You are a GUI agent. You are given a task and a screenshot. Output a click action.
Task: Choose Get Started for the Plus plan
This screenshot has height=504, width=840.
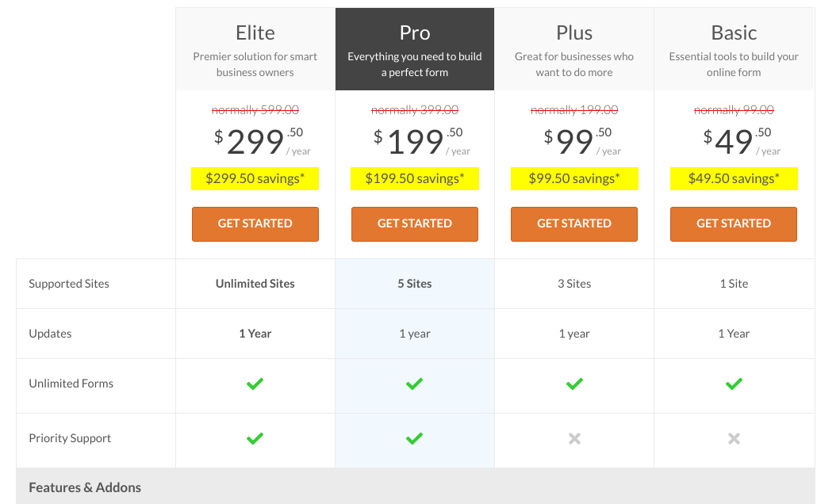tap(574, 223)
